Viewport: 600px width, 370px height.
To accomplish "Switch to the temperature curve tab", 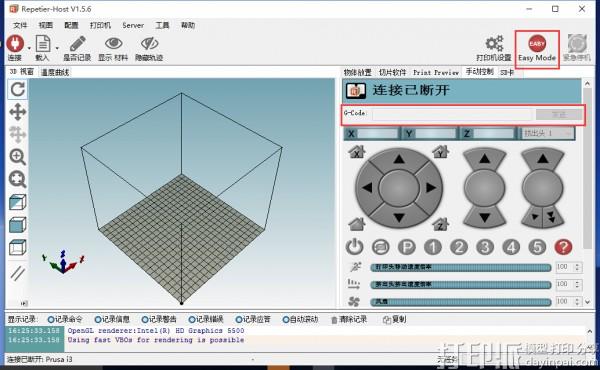I will pyautogui.click(x=55, y=72).
